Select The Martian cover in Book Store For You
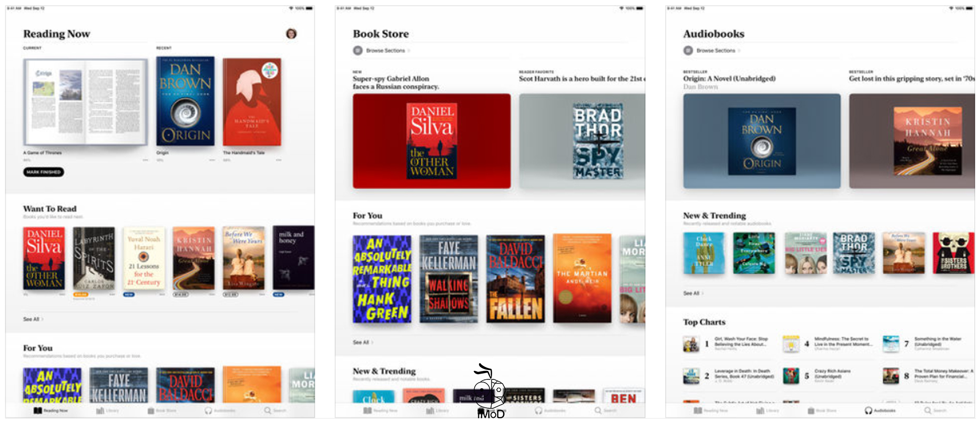Screen dimensions: 980x423 [582, 278]
